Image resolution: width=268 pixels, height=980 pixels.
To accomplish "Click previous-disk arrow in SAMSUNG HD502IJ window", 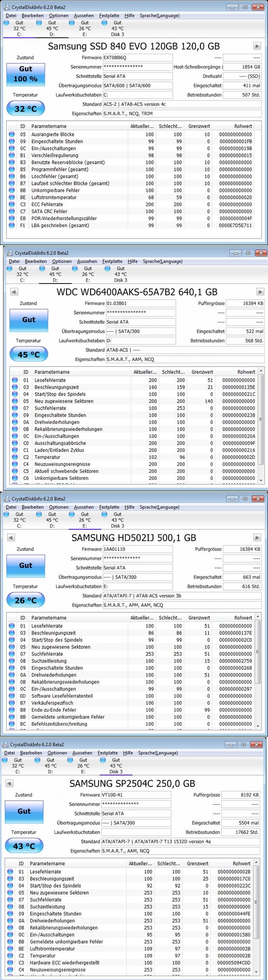I will tap(11, 538).
